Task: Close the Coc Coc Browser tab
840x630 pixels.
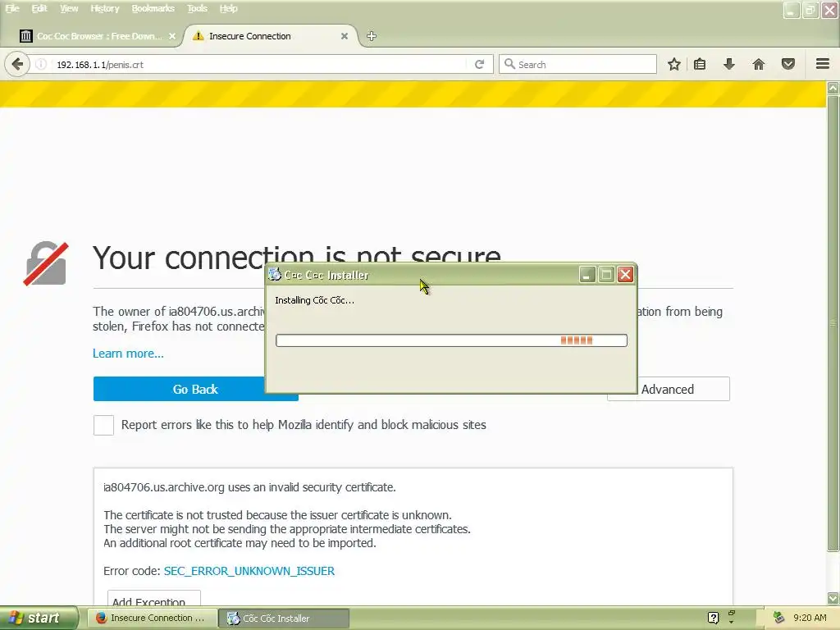Action: (x=172, y=36)
